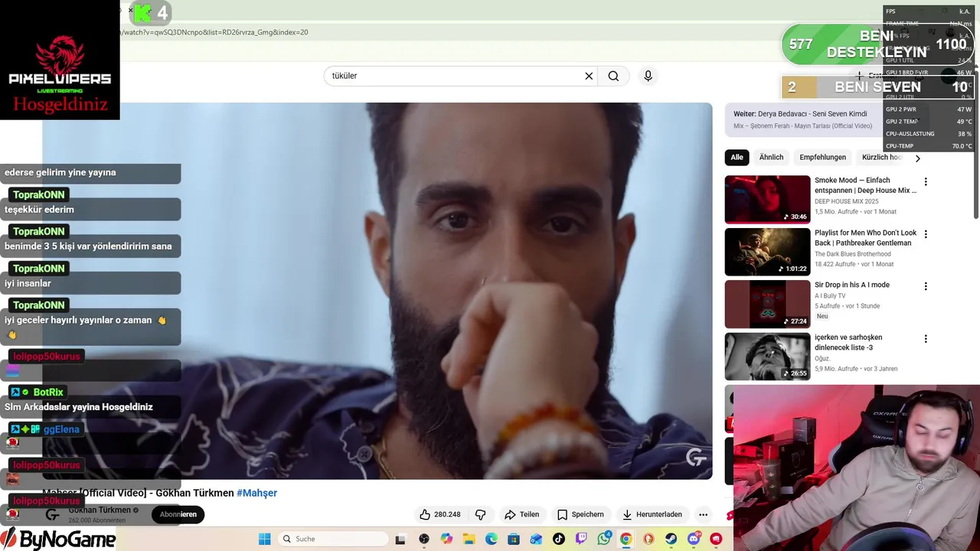Open Twitch from the taskbar
This screenshot has height=551, width=980.
(x=581, y=539)
